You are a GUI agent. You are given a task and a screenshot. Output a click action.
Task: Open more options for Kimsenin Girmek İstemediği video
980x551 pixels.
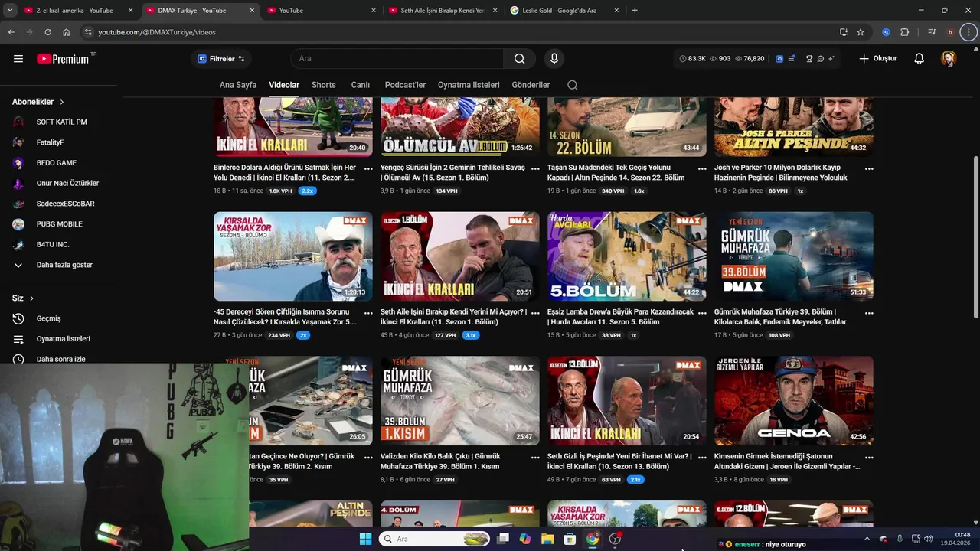tap(869, 458)
